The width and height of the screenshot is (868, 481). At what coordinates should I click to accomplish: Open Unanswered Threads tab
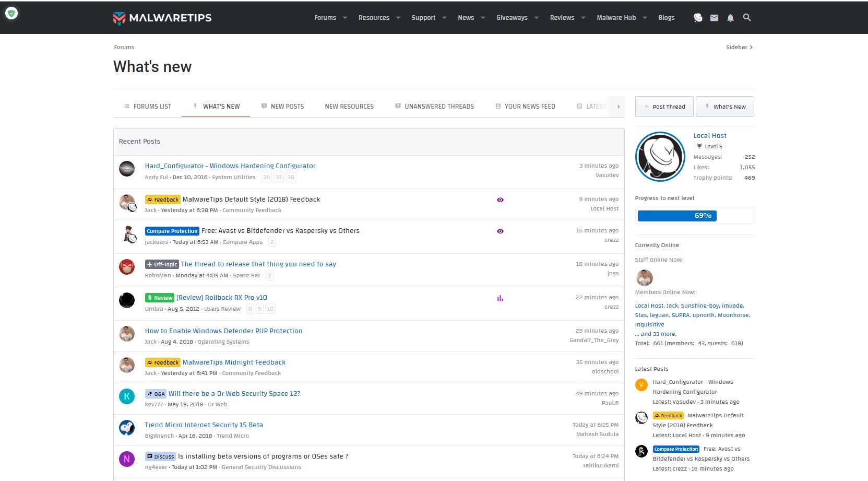(434, 107)
